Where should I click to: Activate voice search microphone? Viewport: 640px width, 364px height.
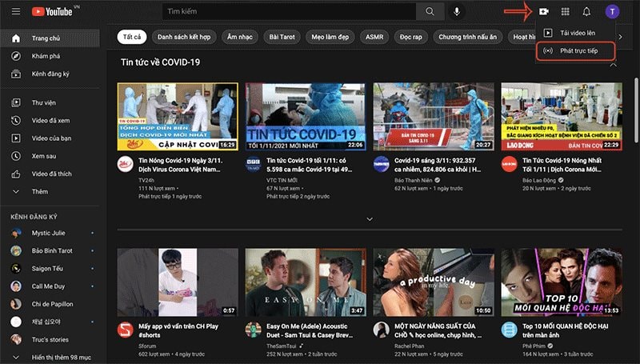[x=458, y=12]
